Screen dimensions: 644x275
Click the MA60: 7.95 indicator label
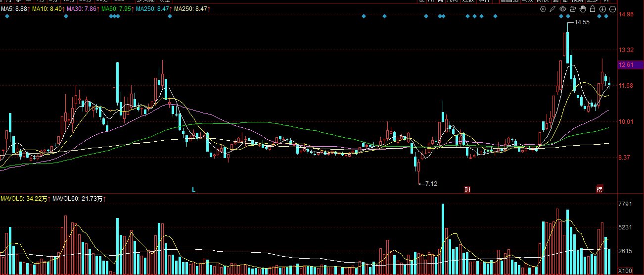click(117, 9)
